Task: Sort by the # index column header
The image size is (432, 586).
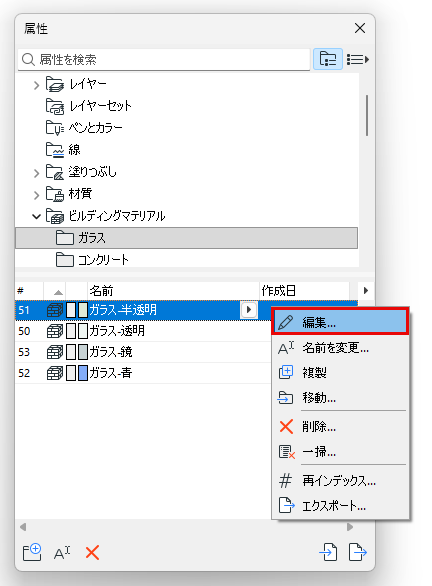Action: pos(29,291)
